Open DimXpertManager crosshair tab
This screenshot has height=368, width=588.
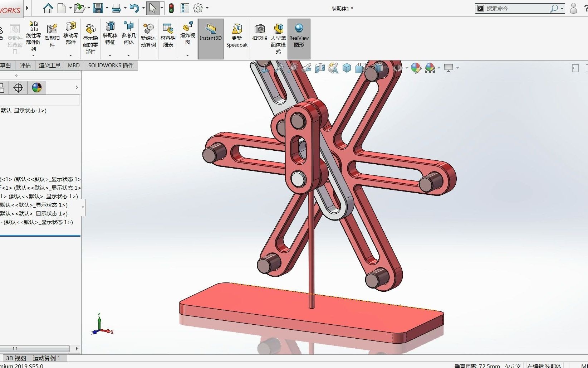pos(18,87)
